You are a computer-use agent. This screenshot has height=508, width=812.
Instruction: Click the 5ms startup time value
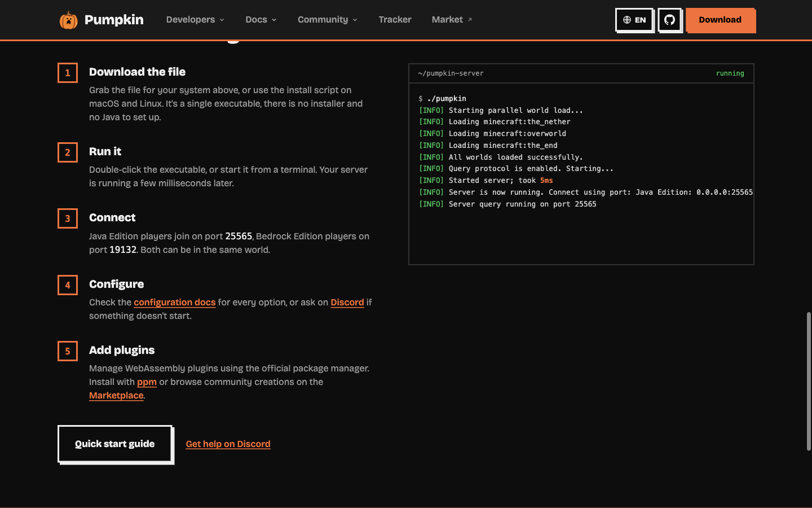(x=546, y=181)
